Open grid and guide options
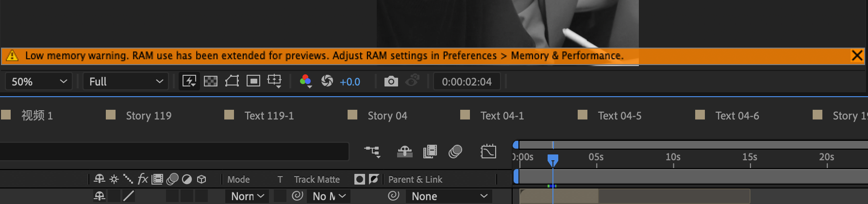 click(x=275, y=81)
